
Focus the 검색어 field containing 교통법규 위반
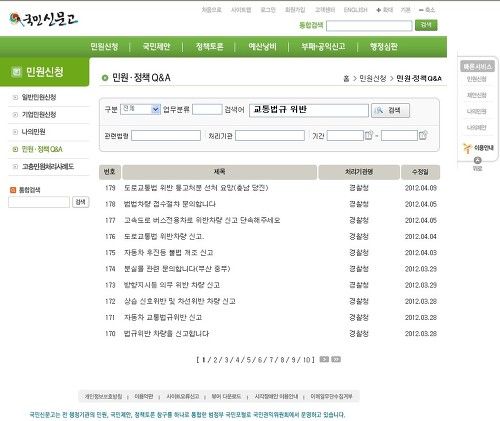[x=309, y=110]
